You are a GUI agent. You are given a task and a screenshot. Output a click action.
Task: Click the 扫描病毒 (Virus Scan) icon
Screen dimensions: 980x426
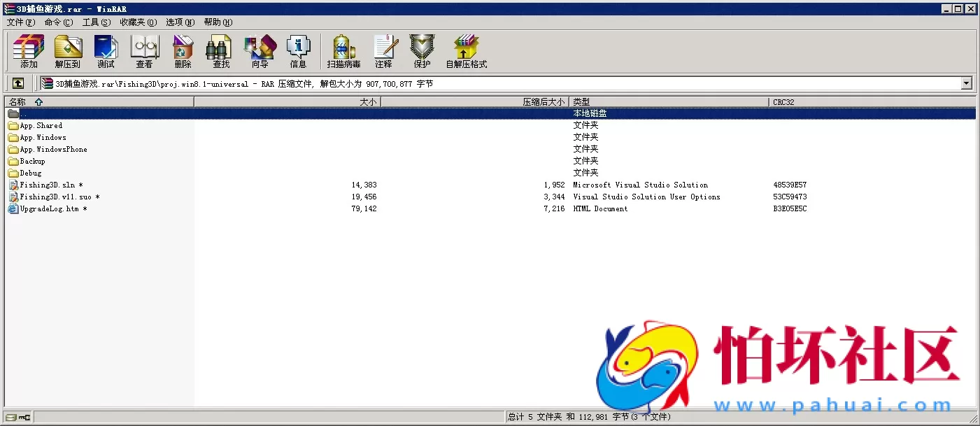342,51
